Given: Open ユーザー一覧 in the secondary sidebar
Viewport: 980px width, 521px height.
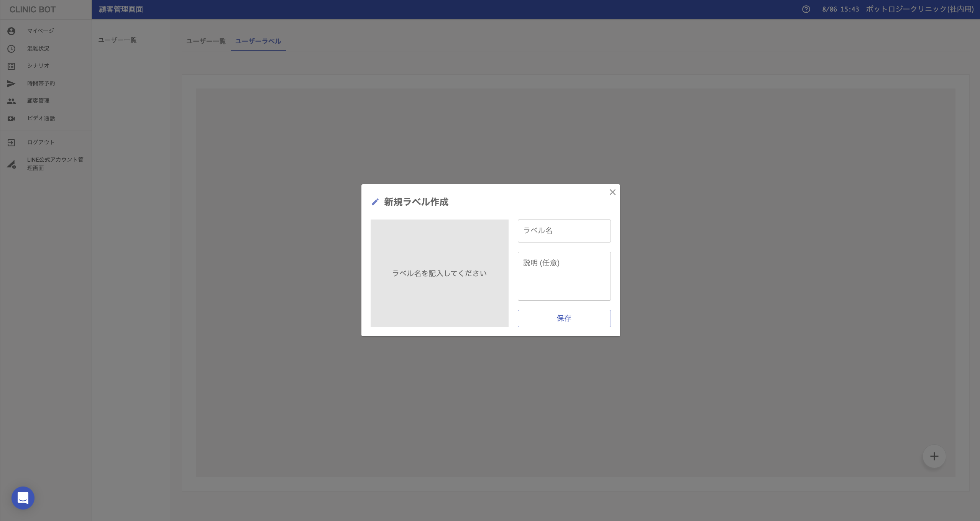Looking at the screenshot, I should pyautogui.click(x=117, y=40).
